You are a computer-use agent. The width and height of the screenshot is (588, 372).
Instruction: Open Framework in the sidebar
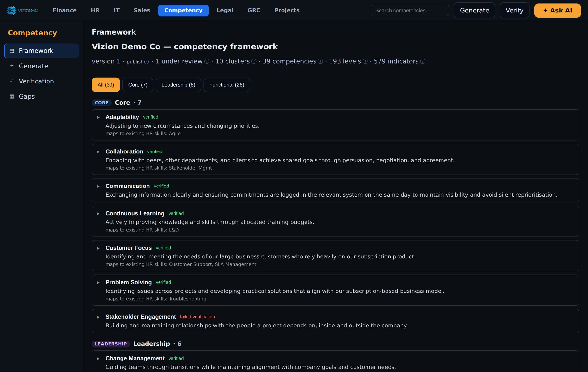(x=41, y=51)
